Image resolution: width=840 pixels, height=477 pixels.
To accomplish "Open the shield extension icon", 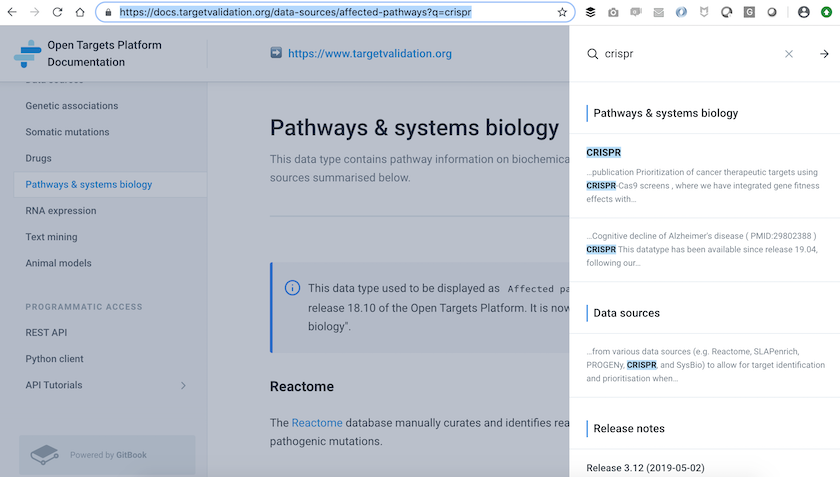I will [704, 12].
